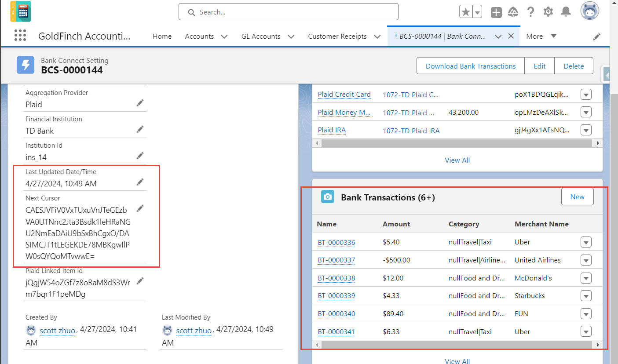Expand Customer Receipts dropdown chevron

pos(377,36)
